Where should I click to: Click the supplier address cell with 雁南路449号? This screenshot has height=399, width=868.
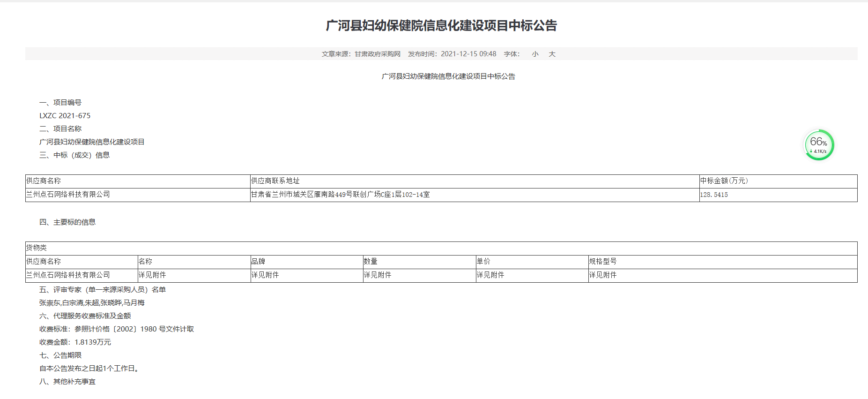pos(340,195)
